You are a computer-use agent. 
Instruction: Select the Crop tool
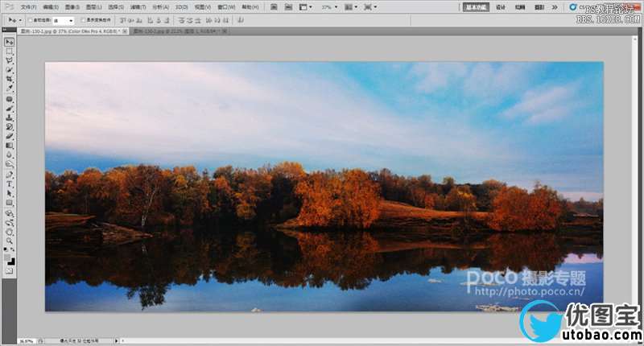[x=9, y=79]
